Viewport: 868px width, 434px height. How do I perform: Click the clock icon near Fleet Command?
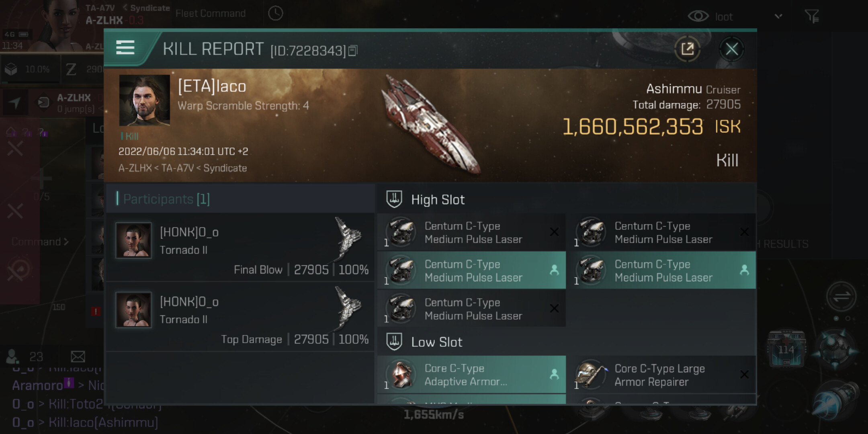pos(276,13)
